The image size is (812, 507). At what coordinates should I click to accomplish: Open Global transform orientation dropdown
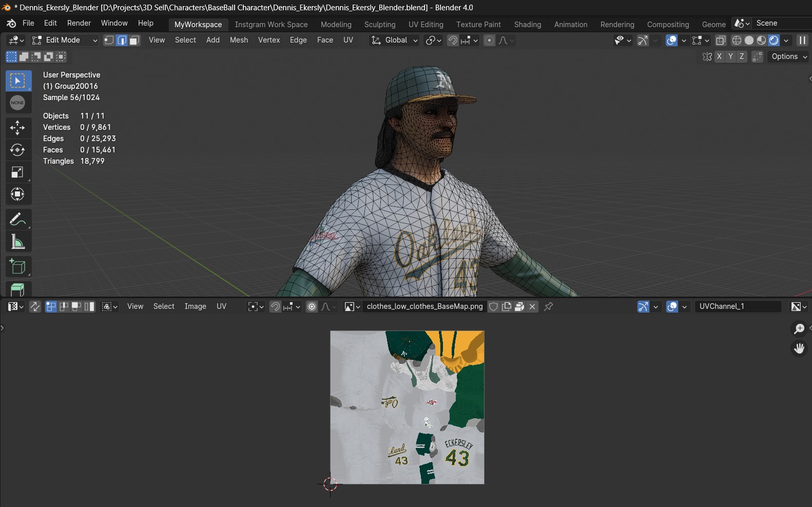tap(394, 40)
